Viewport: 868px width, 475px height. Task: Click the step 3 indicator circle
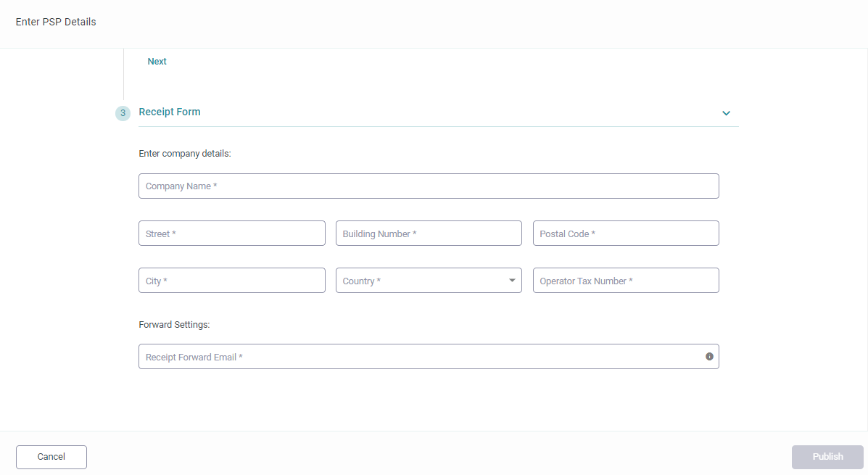tap(123, 113)
